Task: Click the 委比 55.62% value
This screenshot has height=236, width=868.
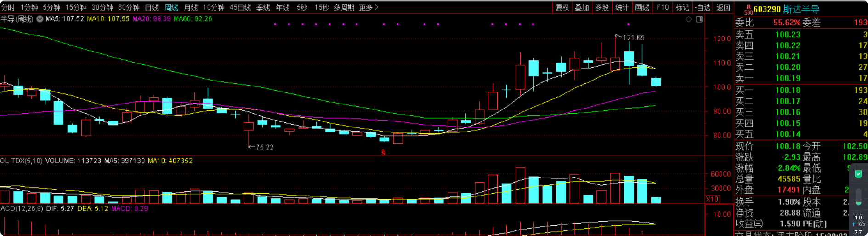Action: pyautogui.click(x=787, y=23)
